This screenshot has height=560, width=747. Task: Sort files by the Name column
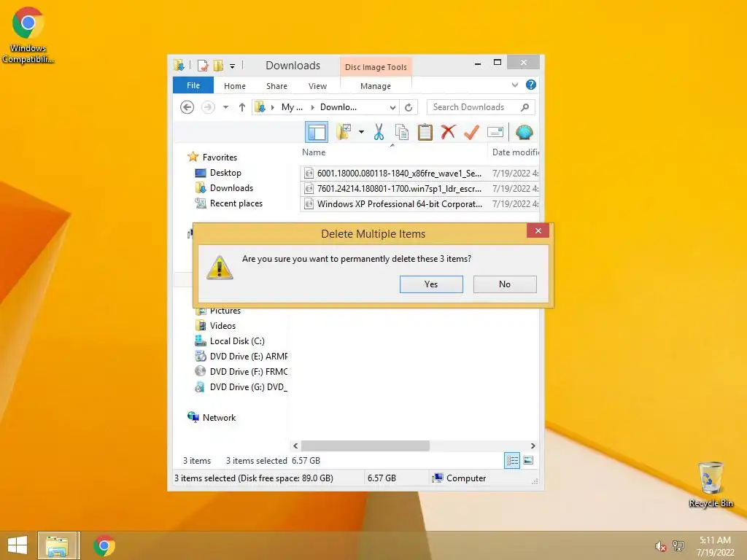314,152
